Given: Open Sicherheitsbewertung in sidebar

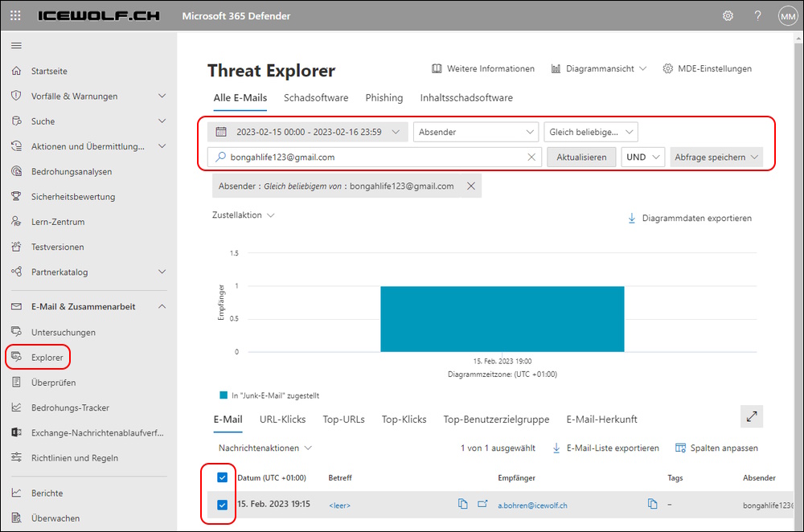Looking at the screenshot, I should click(x=73, y=197).
